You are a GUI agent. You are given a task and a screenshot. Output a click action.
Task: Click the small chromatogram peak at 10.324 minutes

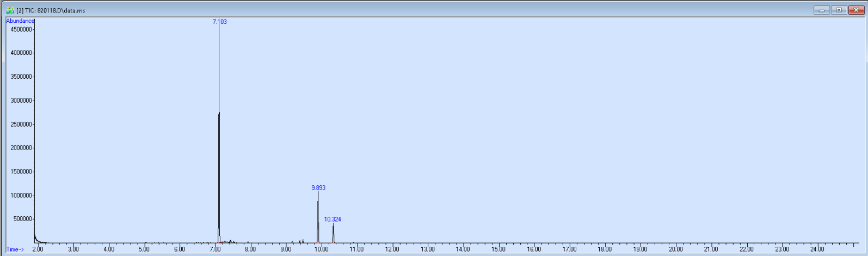tap(333, 234)
